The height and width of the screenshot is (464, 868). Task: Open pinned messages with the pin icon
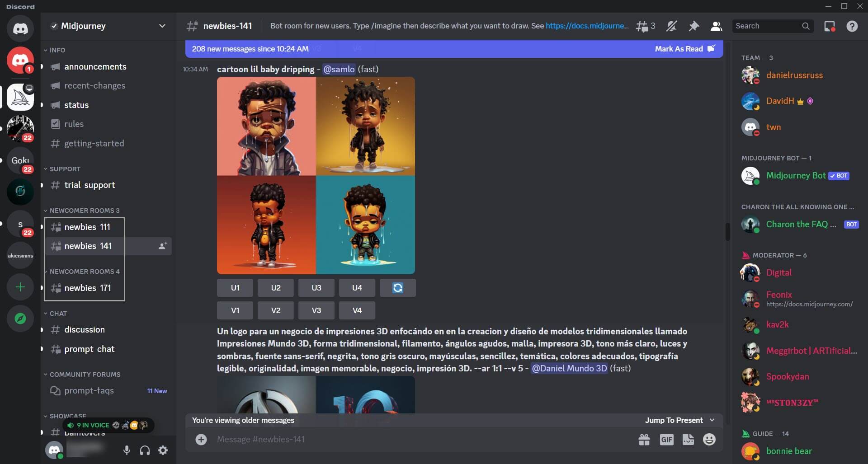pos(694,26)
